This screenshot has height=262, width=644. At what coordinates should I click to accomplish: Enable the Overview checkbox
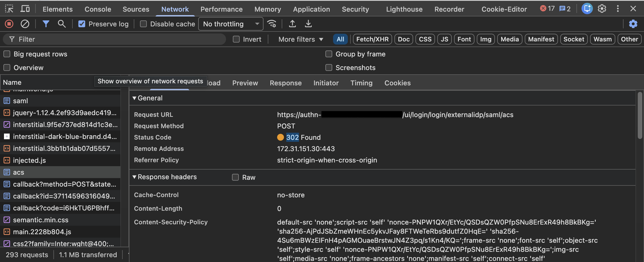click(x=7, y=67)
